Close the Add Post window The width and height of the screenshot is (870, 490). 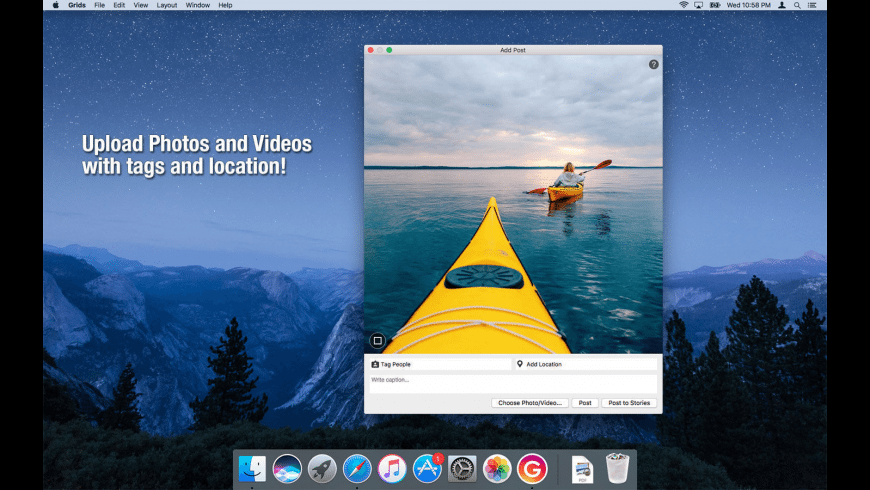(x=371, y=50)
